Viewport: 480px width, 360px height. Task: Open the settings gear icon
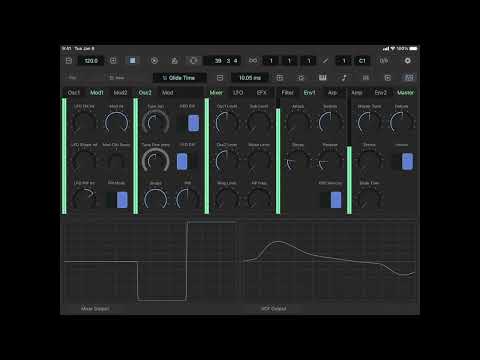pos(407,61)
